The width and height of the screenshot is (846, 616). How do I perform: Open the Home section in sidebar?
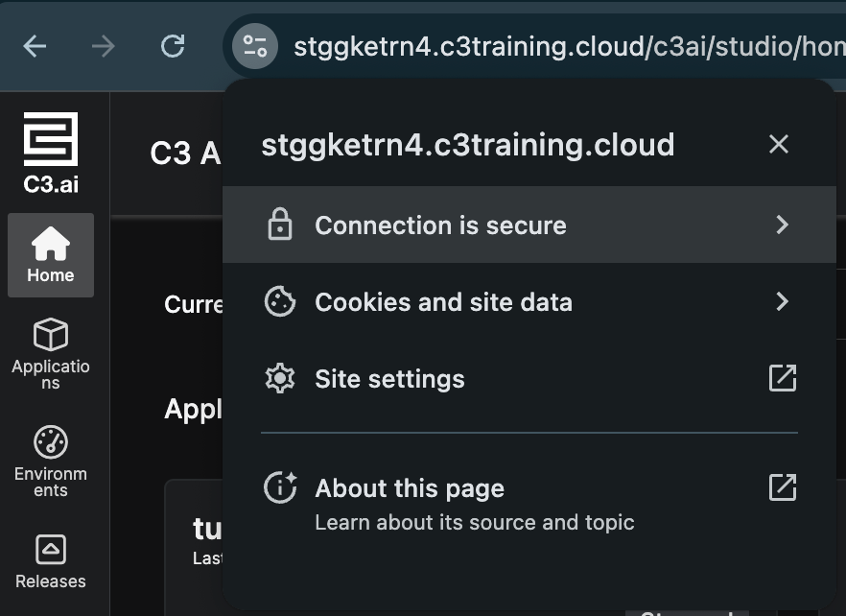[x=51, y=255]
